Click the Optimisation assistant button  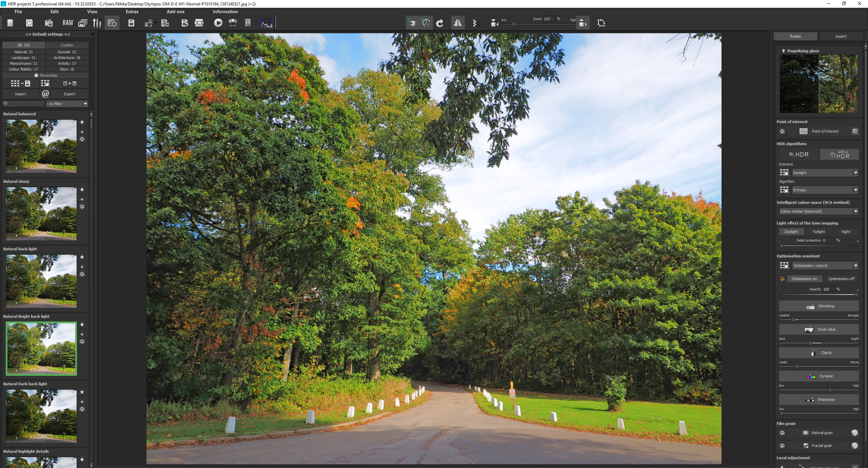784,266
